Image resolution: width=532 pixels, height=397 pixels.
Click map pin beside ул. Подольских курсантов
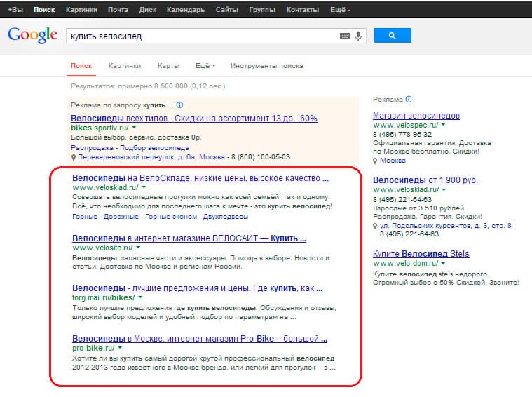(x=375, y=226)
